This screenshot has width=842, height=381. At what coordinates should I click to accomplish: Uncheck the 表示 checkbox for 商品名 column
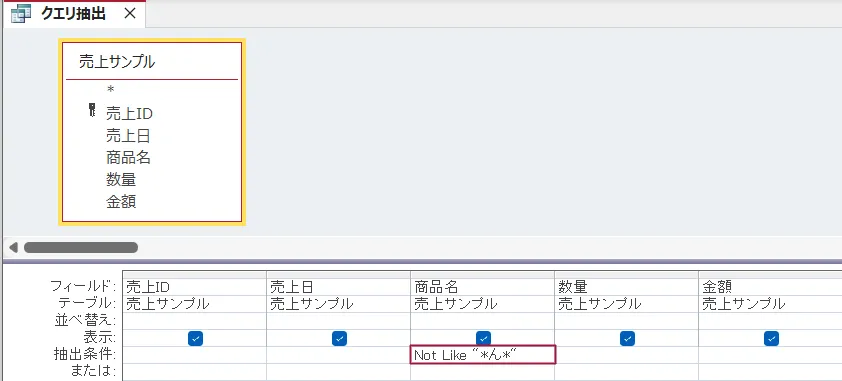(483, 338)
